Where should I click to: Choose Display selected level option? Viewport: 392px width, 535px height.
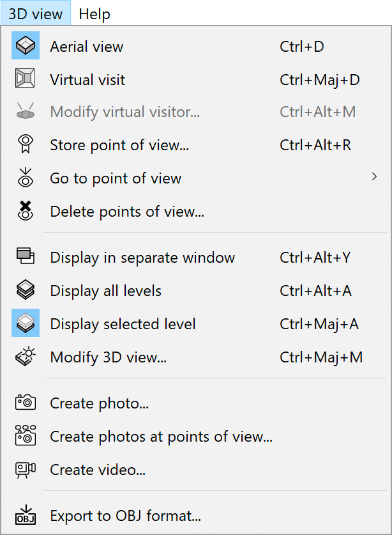[123, 324]
